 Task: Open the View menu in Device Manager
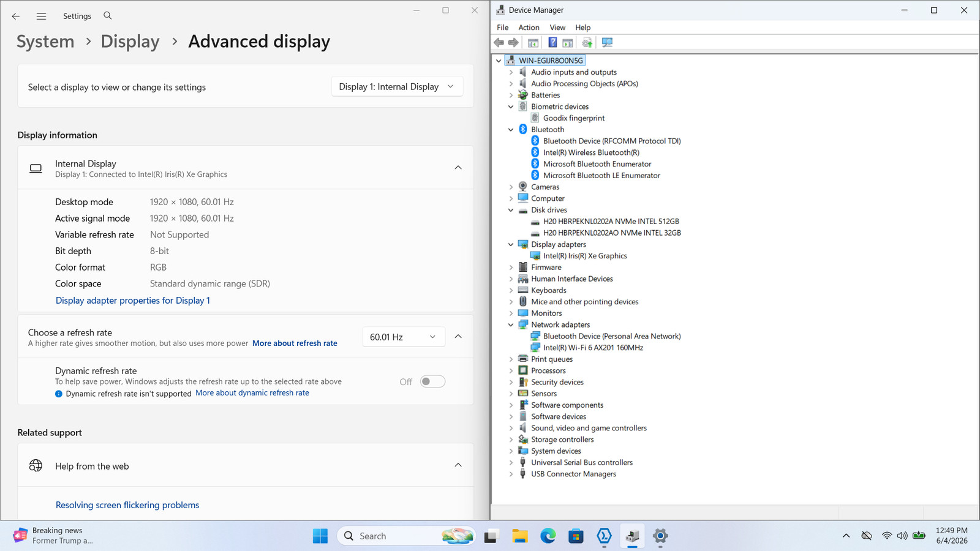tap(557, 28)
